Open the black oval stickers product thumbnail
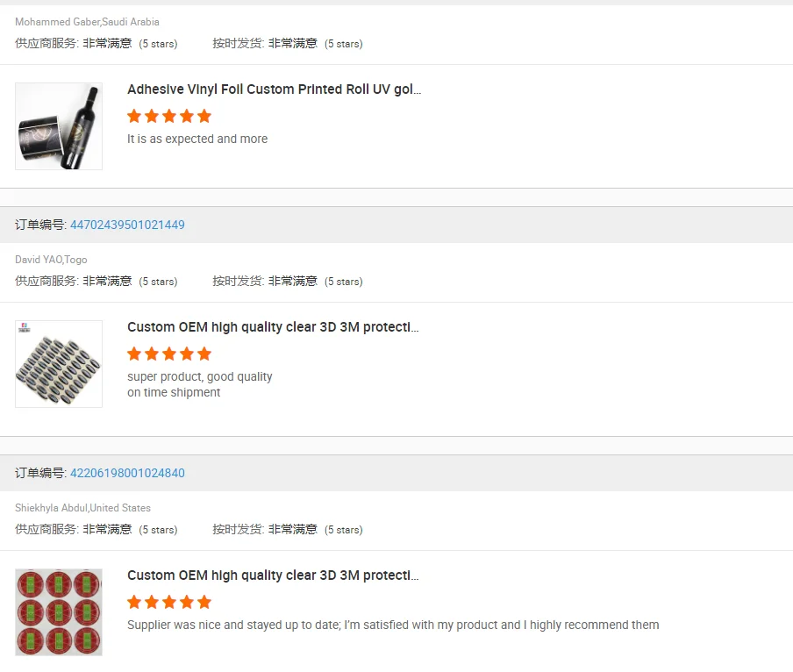The width and height of the screenshot is (793, 672). (59, 364)
